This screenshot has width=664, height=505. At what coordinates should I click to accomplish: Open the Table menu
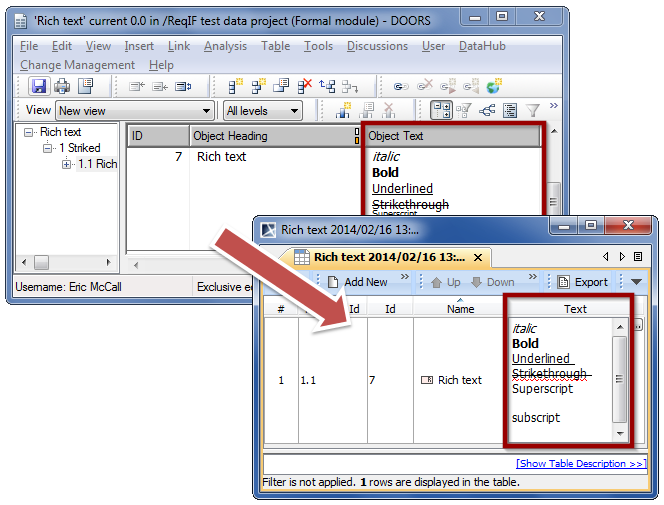pyautogui.click(x=275, y=46)
